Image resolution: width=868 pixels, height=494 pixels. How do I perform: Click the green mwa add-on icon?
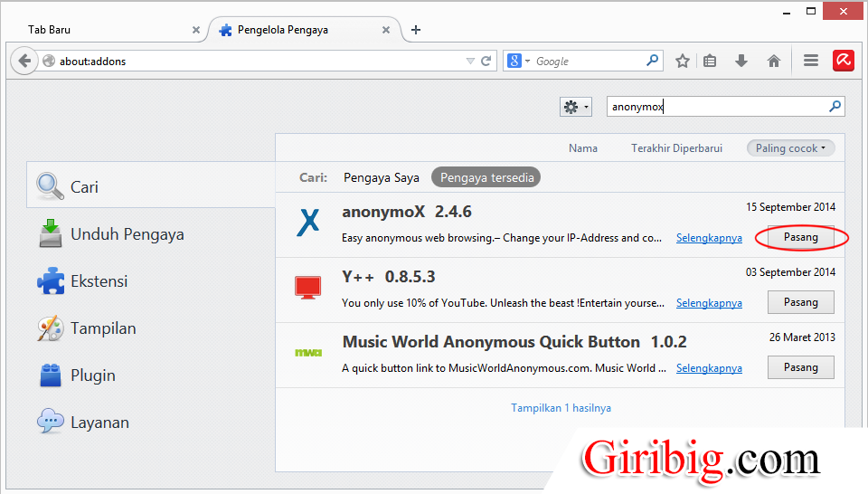308,353
